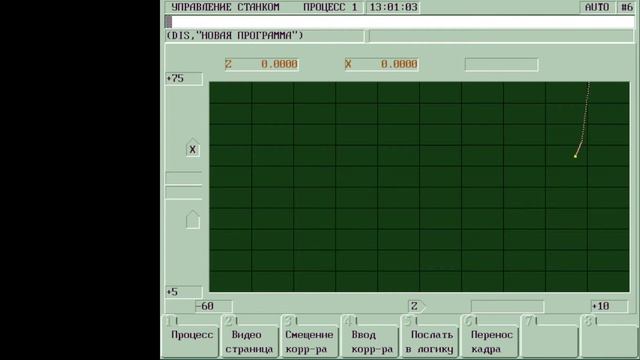Select the X coordinate value field

[x=382, y=64]
